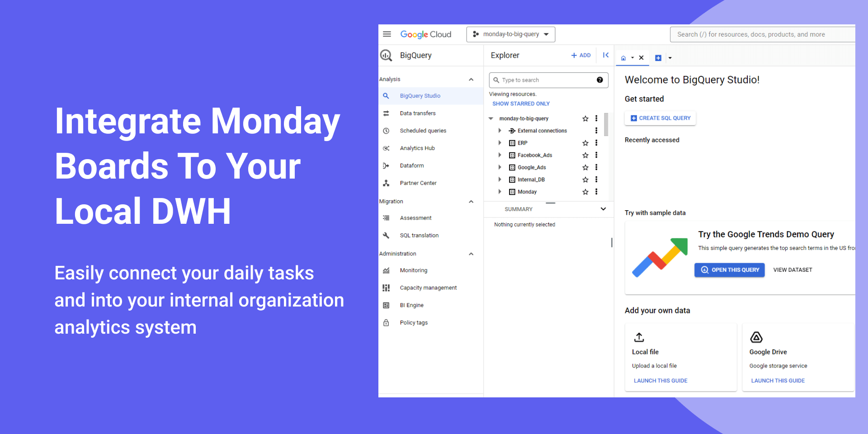Image resolution: width=868 pixels, height=434 pixels.
Task: Open more actions for Internal_DB
Action: pyautogui.click(x=596, y=179)
